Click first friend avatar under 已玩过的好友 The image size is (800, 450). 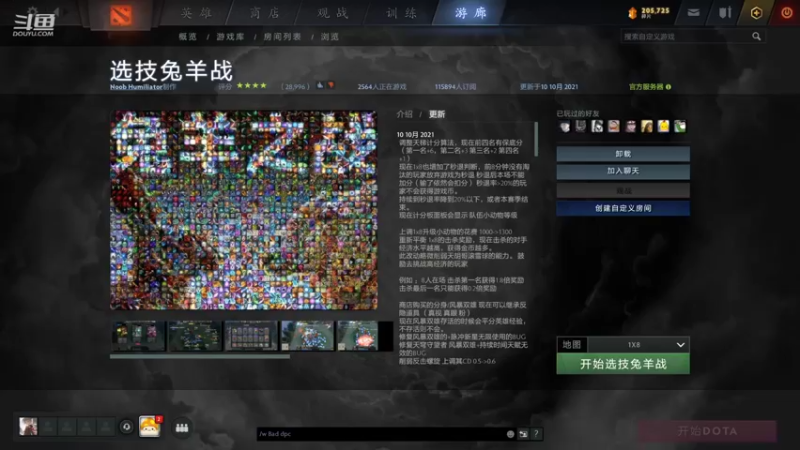pyautogui.click(x=564, y=126)
